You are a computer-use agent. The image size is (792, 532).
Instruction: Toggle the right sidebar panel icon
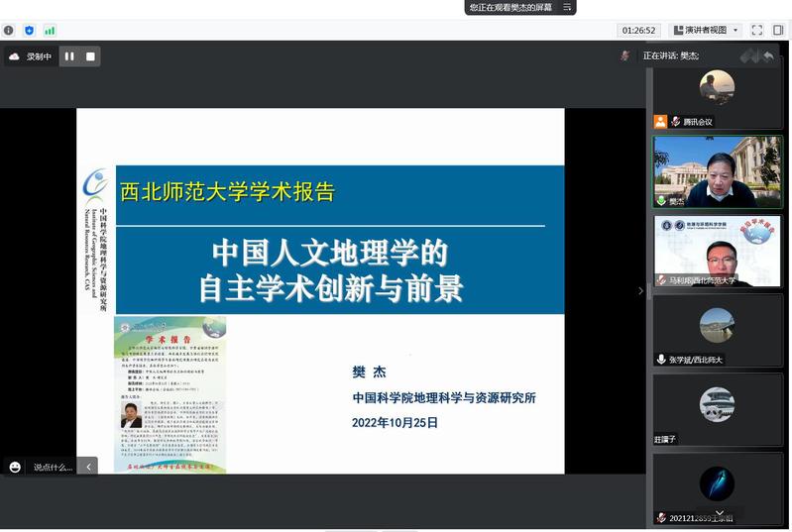tap(778, 31)
